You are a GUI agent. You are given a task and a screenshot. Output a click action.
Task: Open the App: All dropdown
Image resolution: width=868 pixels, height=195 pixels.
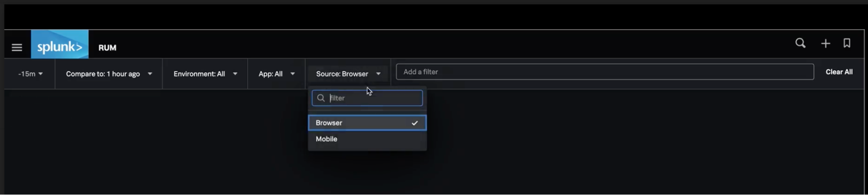click(277, 74)
